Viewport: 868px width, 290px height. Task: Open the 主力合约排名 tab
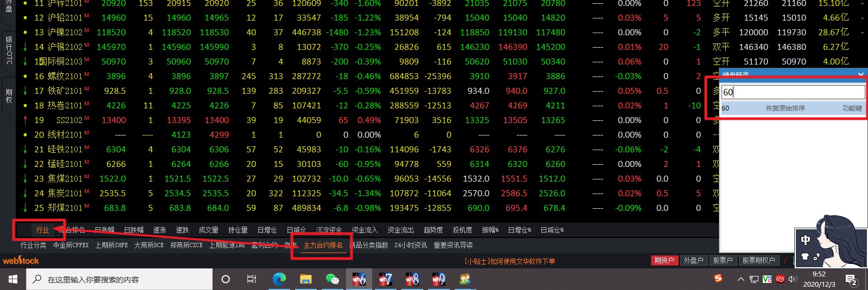point(323,246)
